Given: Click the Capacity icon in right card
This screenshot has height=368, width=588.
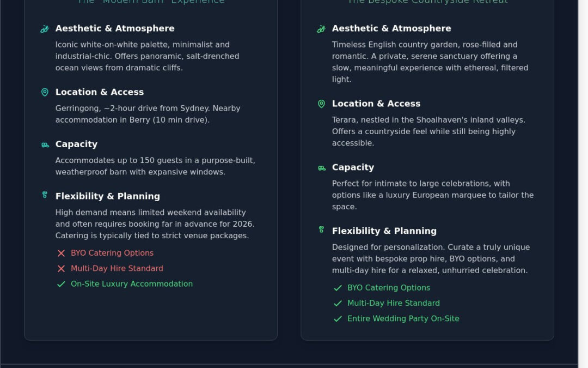Looking at the screenshot, I should 322,168.
